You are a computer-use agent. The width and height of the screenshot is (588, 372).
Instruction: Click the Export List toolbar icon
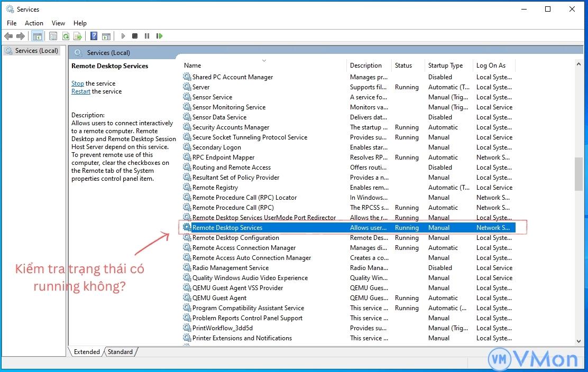(78, 35)
